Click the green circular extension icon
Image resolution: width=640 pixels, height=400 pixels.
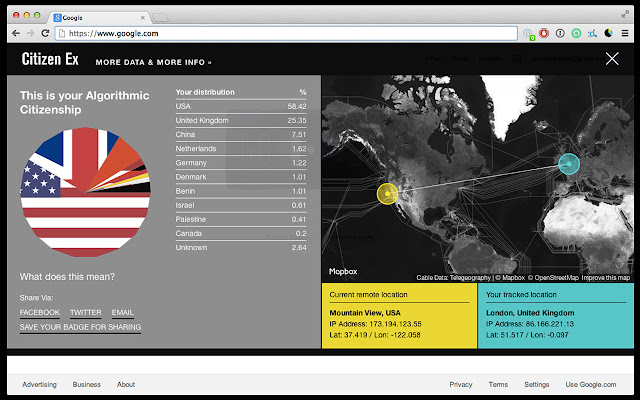(576, 33)
